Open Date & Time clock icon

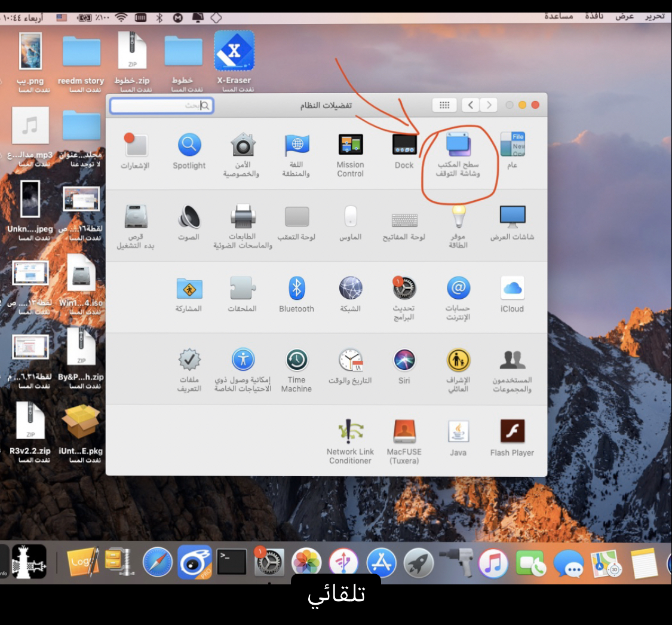pyautogui.click(x=351, y=360)
